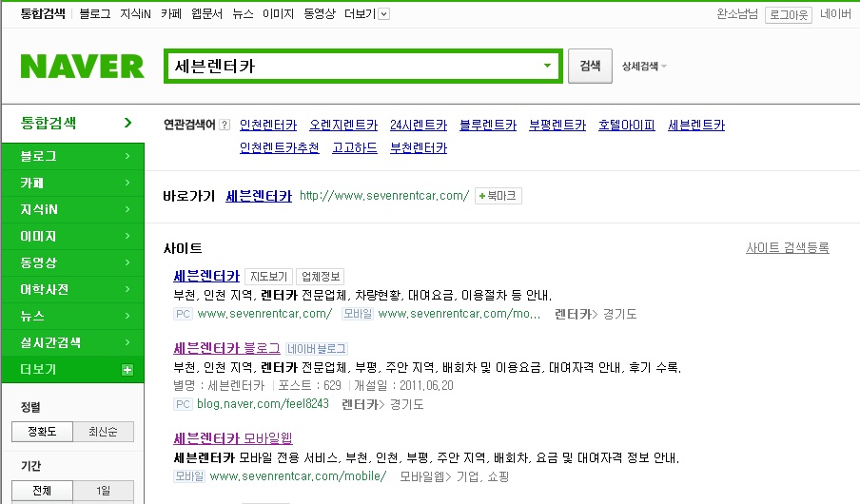This screenshot has width=860, height=504.
Task: Open the 세븐렌터카 모바일웹 result title
Action: [x=233, y=438]
